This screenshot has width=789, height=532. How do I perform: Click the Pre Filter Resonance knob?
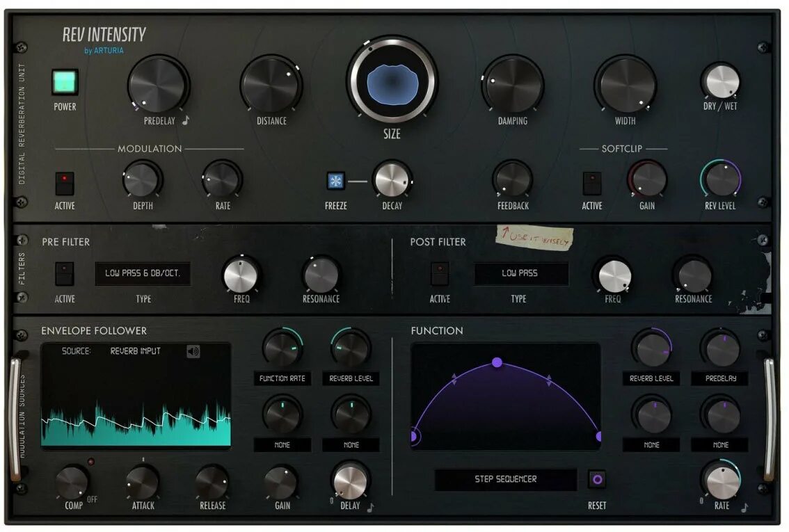click(x=321, y=275)
